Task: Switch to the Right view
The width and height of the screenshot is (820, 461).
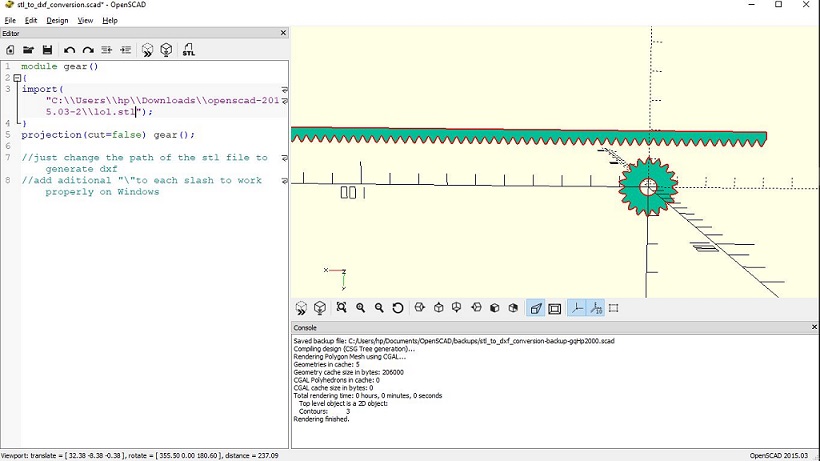Action: (x=419, y=308)
